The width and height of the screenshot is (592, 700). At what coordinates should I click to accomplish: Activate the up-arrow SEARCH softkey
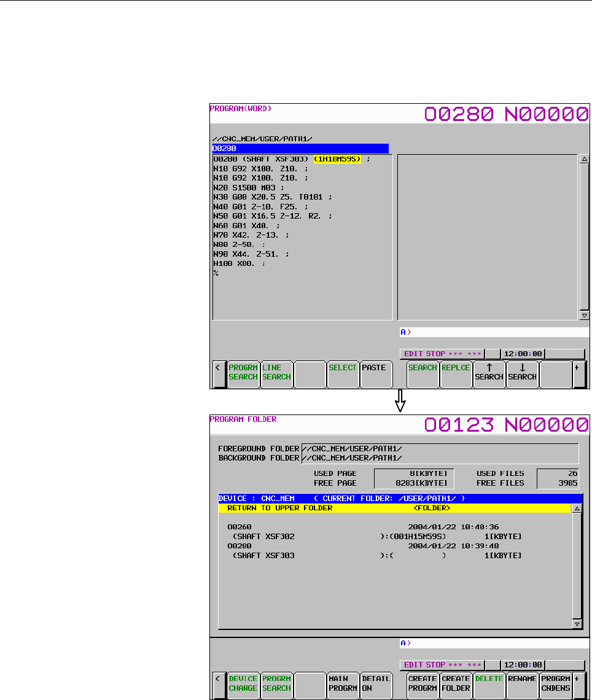pos(489,374)
